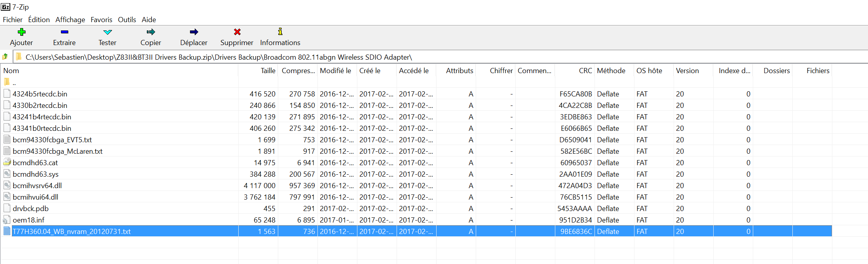Select the 4324b5rtecdc.bin file
This screenshot has height=264, width=868.
40,94
